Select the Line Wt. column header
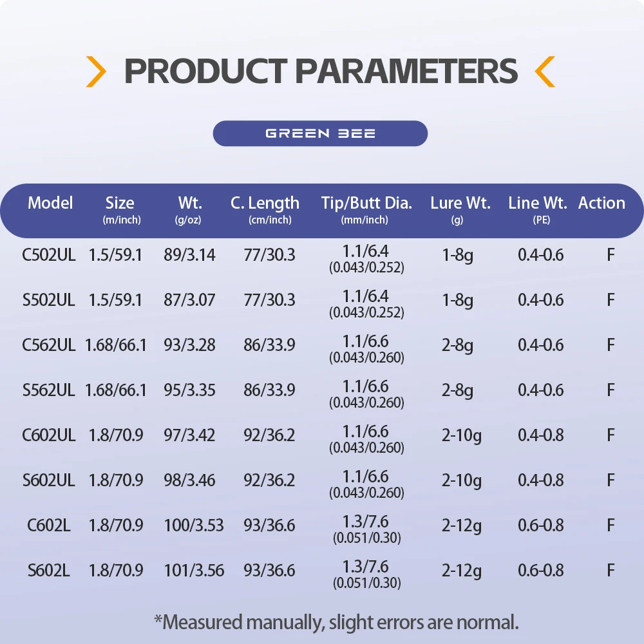 (x=538, y=209)
